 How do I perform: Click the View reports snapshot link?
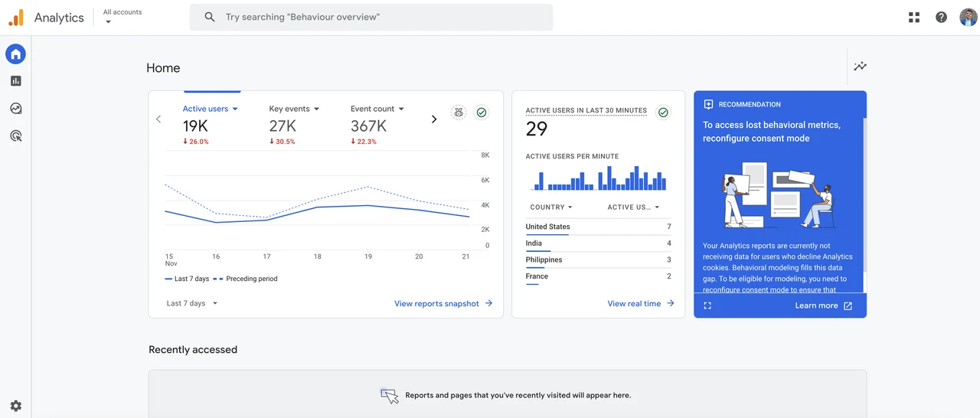click(x=443, y=304)
